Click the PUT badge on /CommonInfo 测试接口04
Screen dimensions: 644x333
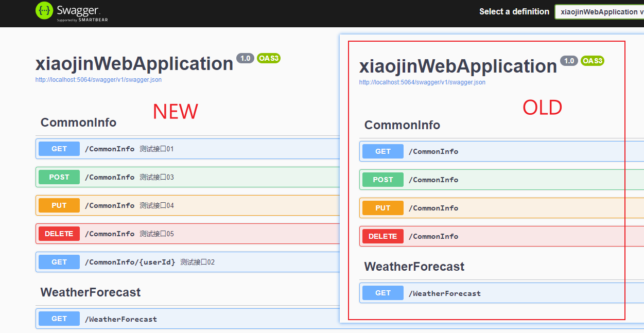[59, 205]
